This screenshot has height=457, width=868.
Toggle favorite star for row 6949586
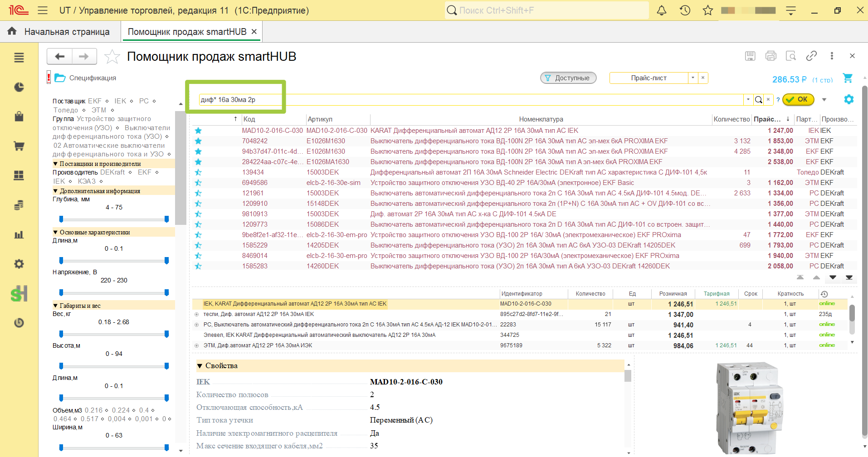198,183
